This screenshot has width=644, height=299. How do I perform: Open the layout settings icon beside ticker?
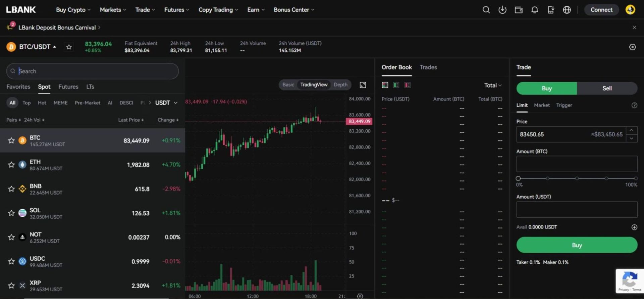coord(632,47)
